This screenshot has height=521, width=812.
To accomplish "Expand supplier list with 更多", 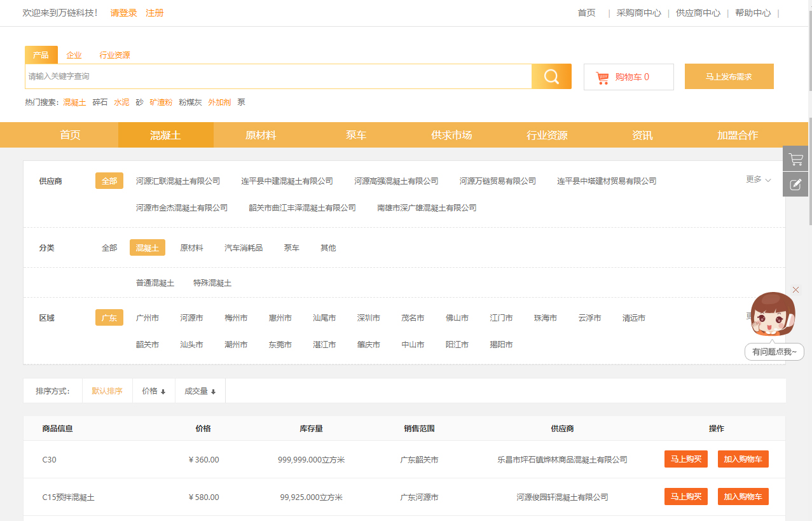I will point(758,180).
